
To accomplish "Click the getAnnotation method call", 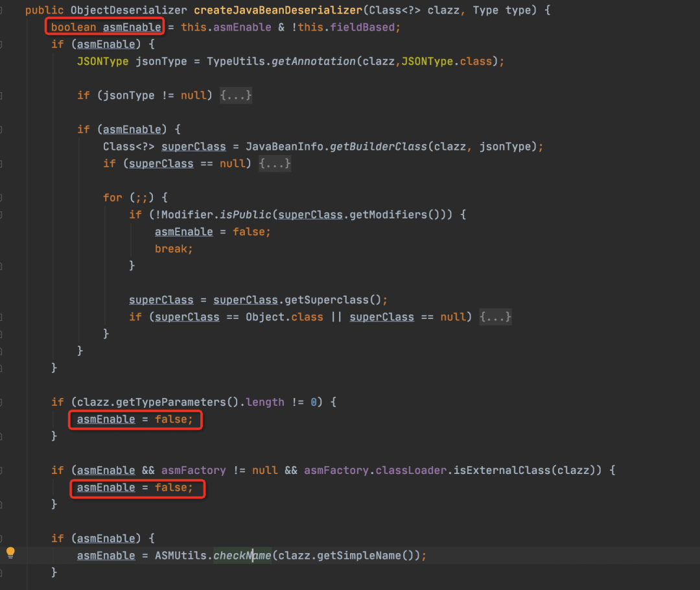I will pos(314,61).
